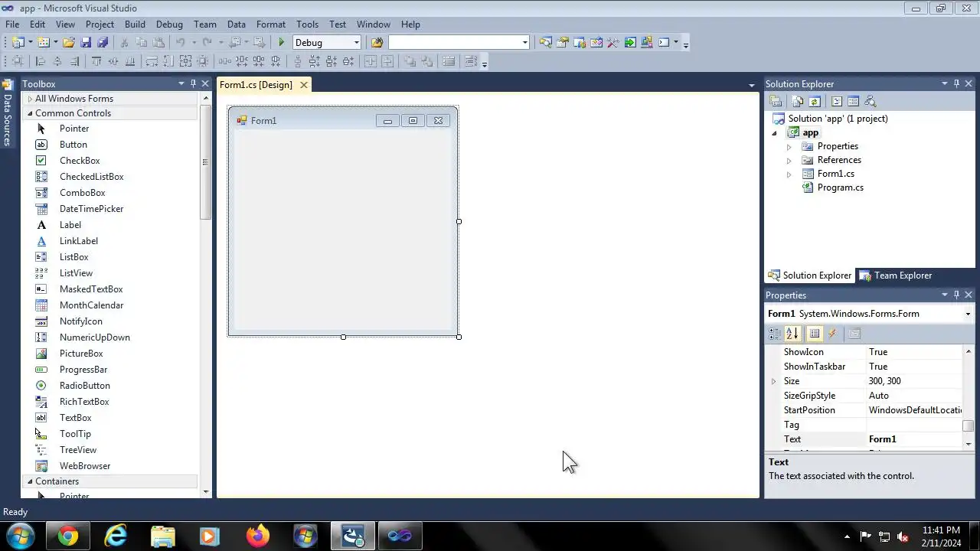Pin the Toolbox panel with auto-hide pin
980x551 pixels.
193,83
